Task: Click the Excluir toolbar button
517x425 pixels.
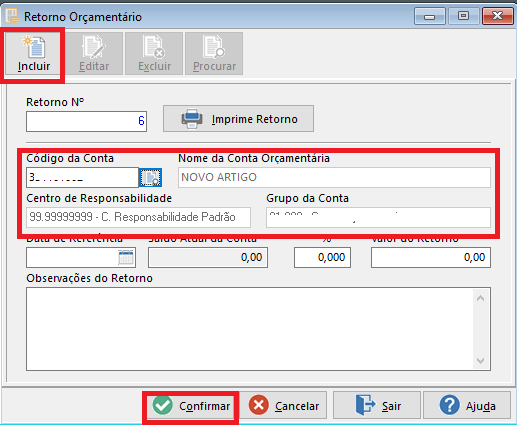Action: coord(154,54)
